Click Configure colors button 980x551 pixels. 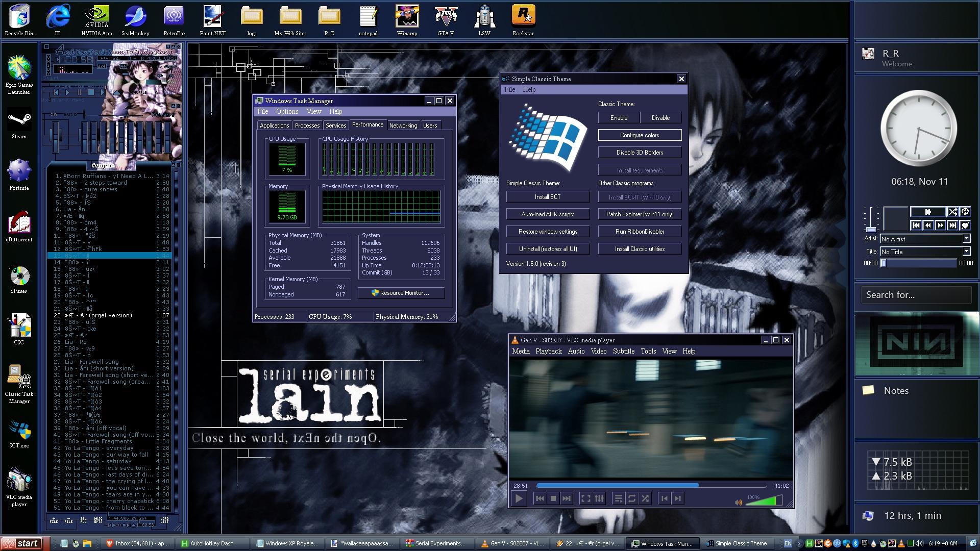[640, 135]
